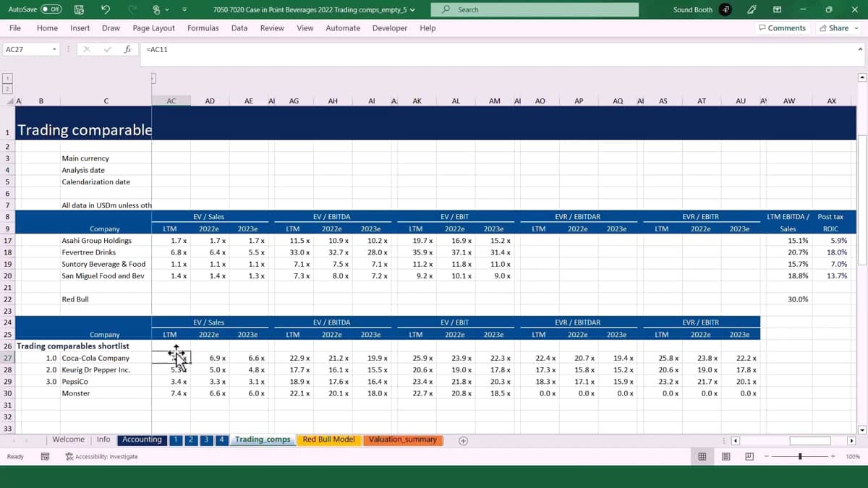Switch to Page Layout view icon

[x=726, y=456]
